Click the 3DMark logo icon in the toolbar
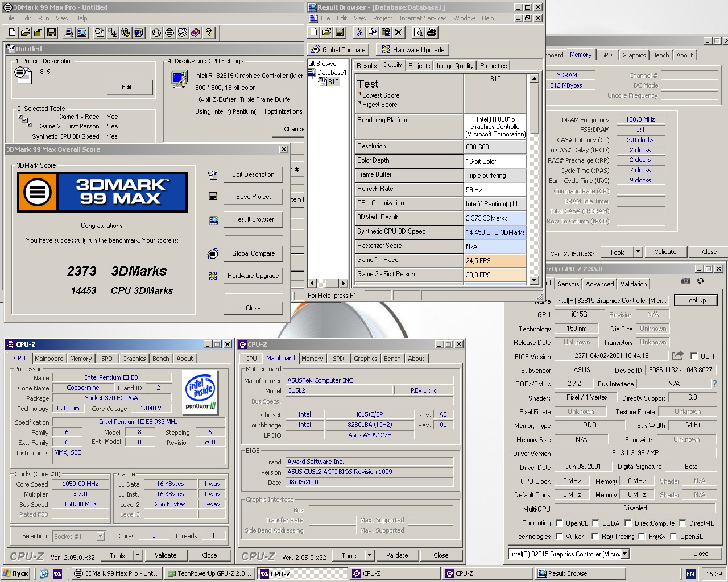The image size is (728, 582). coord(169,32)
